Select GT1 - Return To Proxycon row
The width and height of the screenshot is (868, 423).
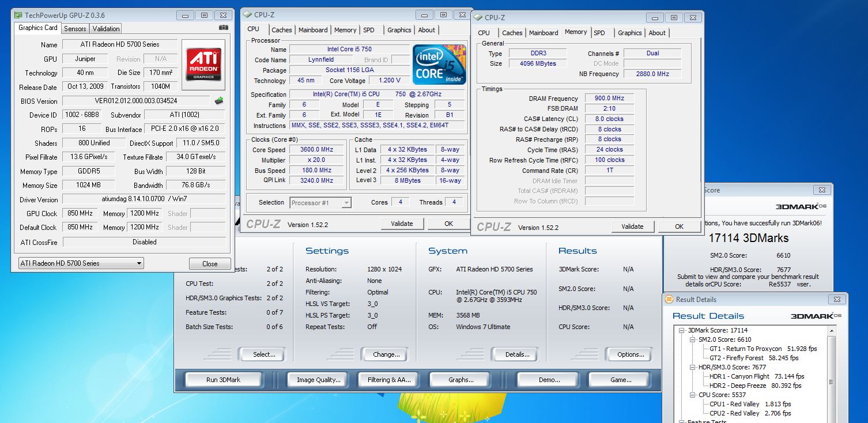coord(763,349)
